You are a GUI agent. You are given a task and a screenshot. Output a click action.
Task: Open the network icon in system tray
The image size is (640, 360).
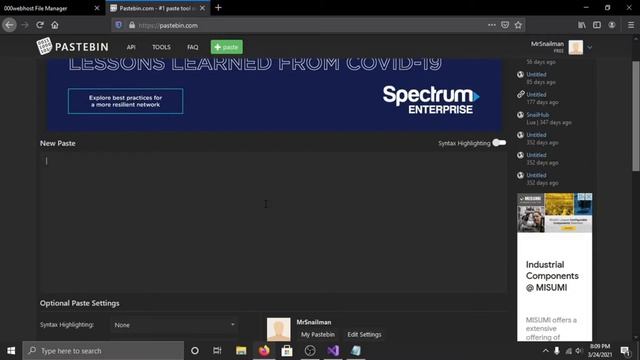[x=568, y=351]
